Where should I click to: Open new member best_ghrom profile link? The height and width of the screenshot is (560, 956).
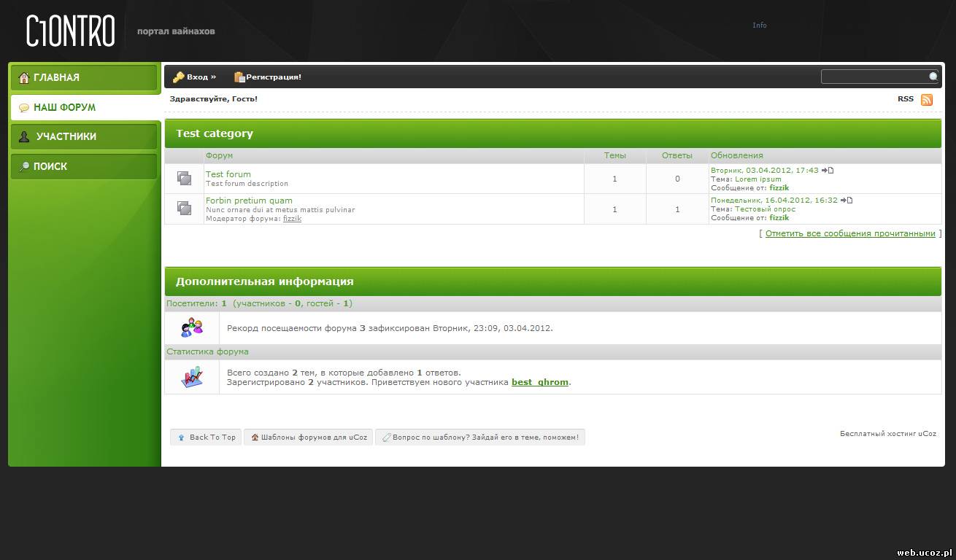tap(539, 382)
